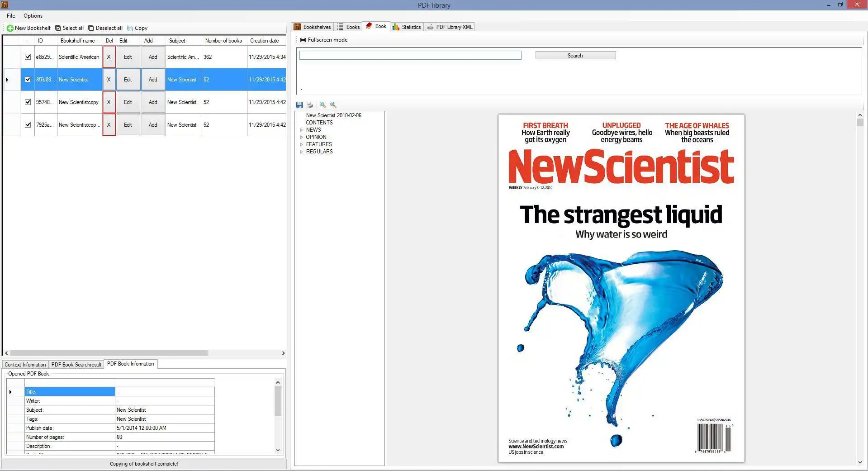Open the File menu
868x471 pixels.
pyautogui.click(x=11, y=16)
